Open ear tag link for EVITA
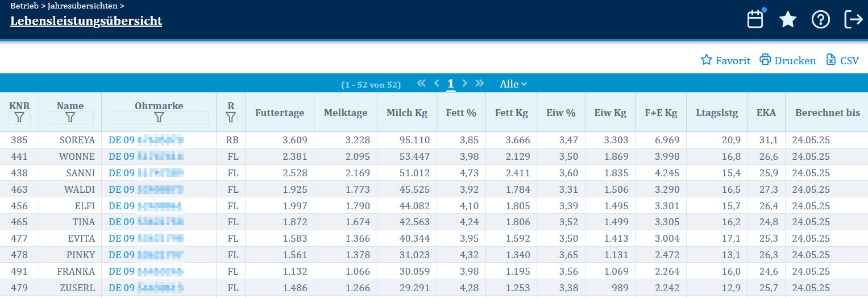 [146, 238]
